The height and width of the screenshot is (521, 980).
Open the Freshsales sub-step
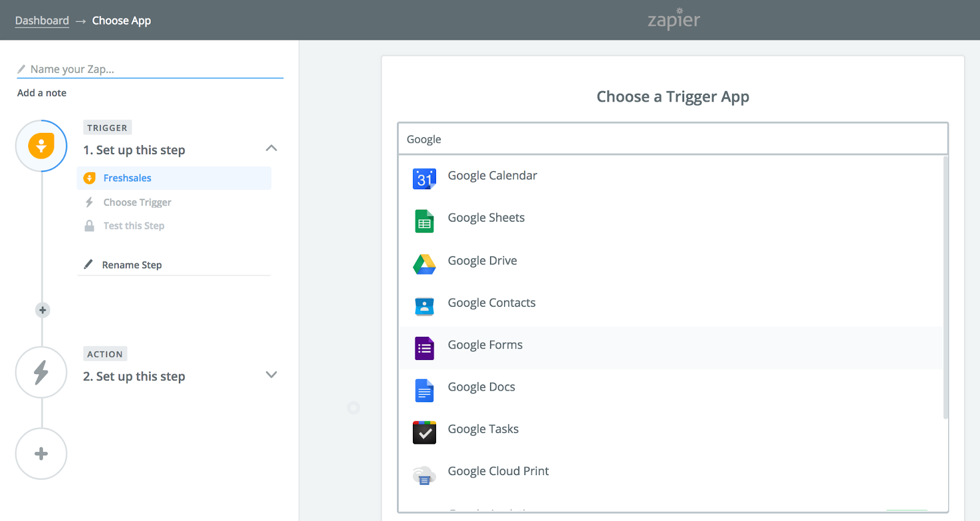pos(175,178)
